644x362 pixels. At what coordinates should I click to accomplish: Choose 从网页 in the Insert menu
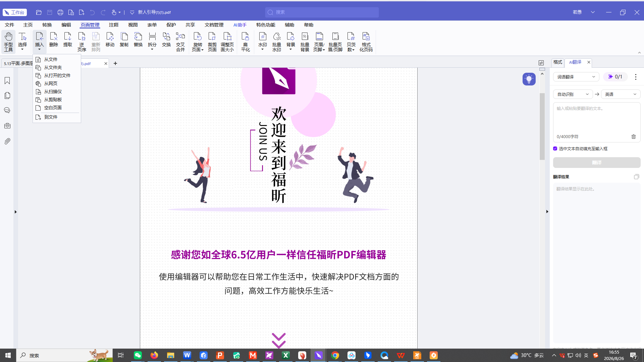click(x=57, y=83)
